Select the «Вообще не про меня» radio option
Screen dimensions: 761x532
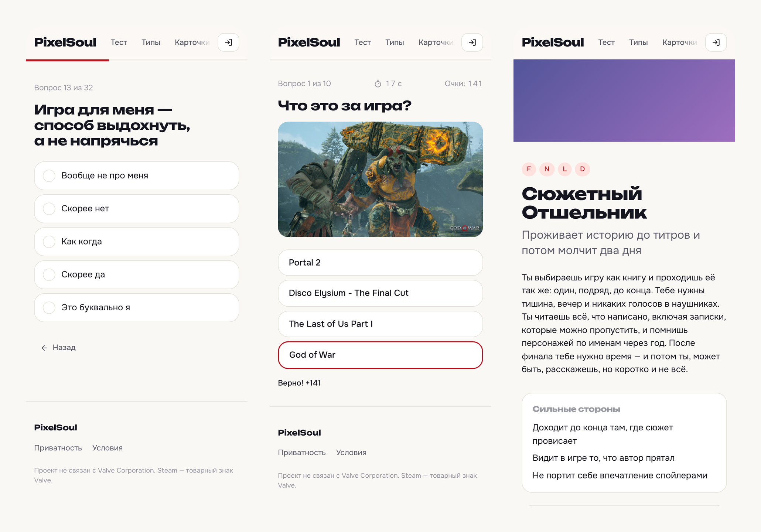click(137, 176)
